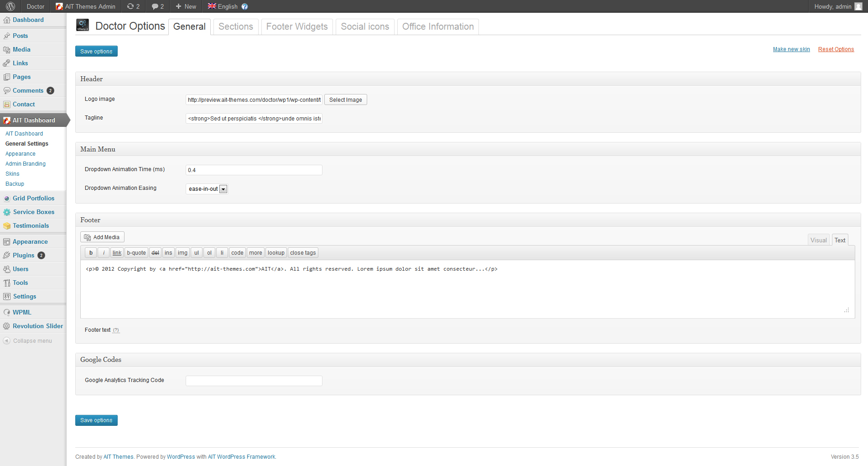Open the updates refresh icon
Image resolution: width=868 pixels, height=466 pixels.
[x=130, y=6]
